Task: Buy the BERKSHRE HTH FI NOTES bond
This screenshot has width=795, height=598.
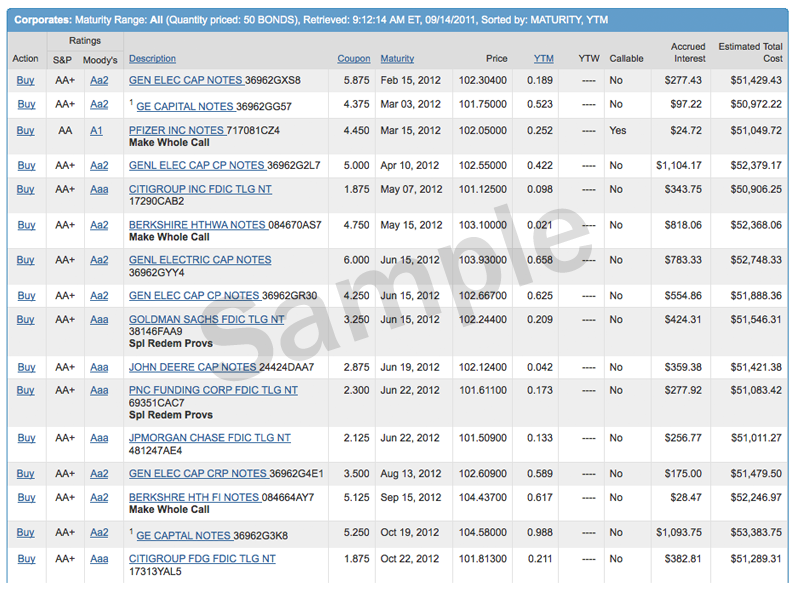Action: [26, 497]
